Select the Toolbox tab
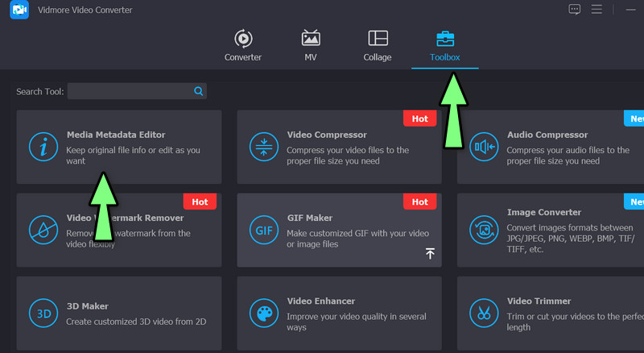644x353 pixels. 444,46
